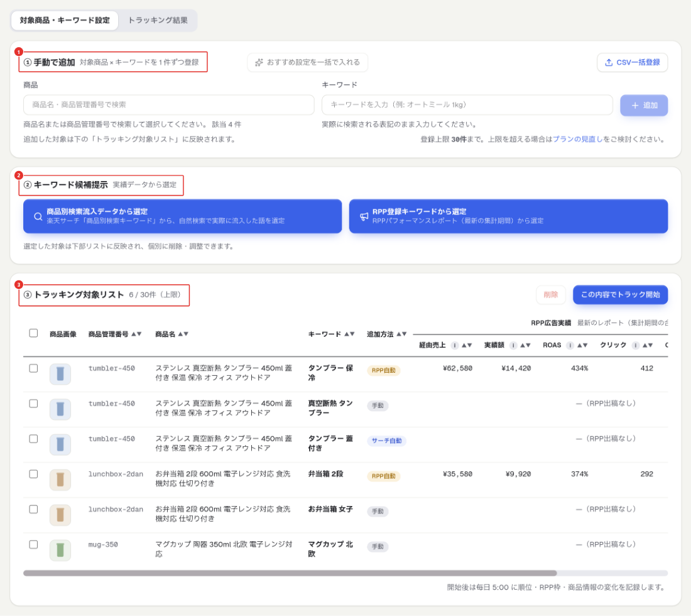691x616 pixels.
Task: Open green mug thumbnail in mug-350 row
Action: [x=60, y=550]
